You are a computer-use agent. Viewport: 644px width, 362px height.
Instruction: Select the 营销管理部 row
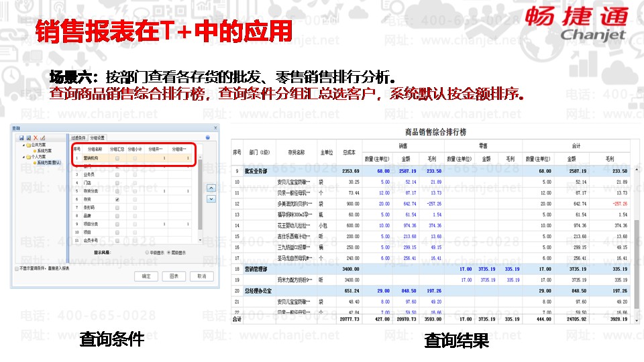[431, 269]
